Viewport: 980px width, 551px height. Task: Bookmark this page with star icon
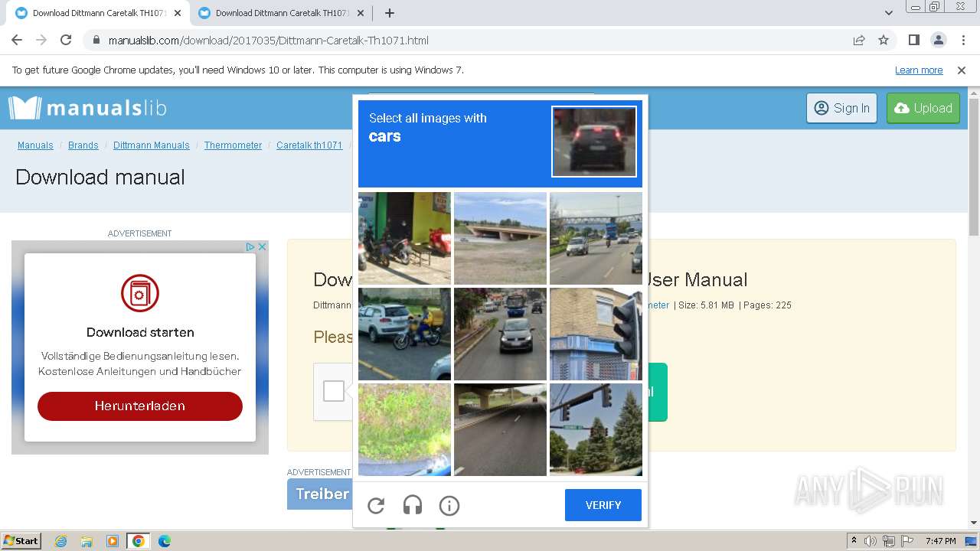[884, 40]
